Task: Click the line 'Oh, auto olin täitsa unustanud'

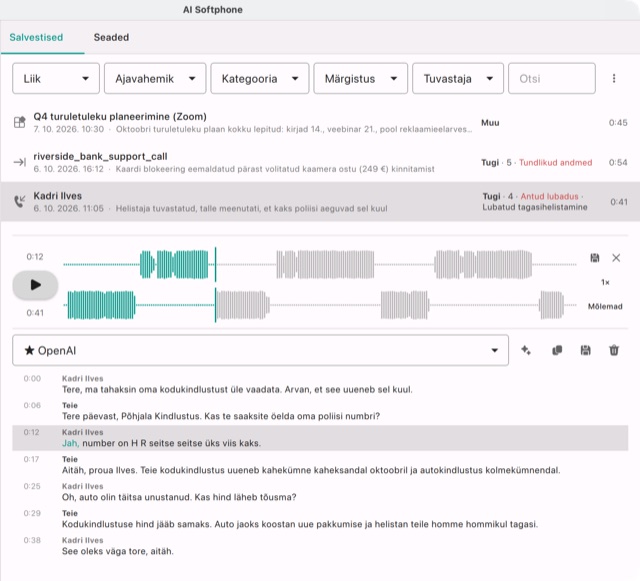Action: [179, 497]
